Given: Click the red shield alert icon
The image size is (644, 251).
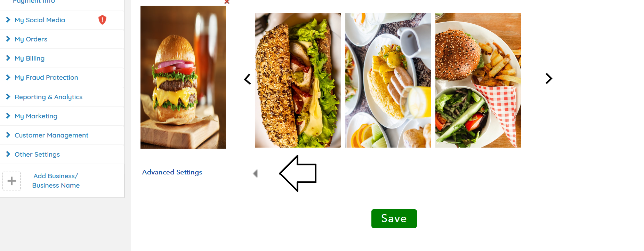Looking at the screenshot, I should 102,20.
